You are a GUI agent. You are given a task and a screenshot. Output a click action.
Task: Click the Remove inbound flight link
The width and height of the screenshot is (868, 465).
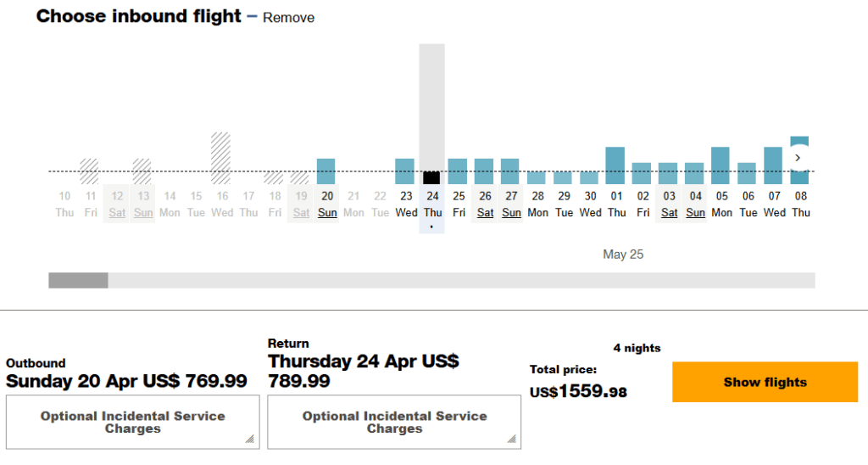(x=288, y=18)
